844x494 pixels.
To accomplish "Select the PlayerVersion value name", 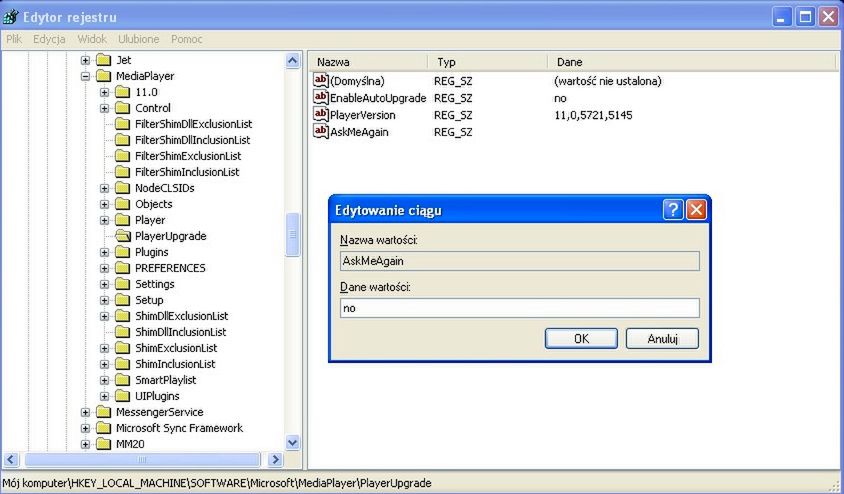I will (362, 115).
